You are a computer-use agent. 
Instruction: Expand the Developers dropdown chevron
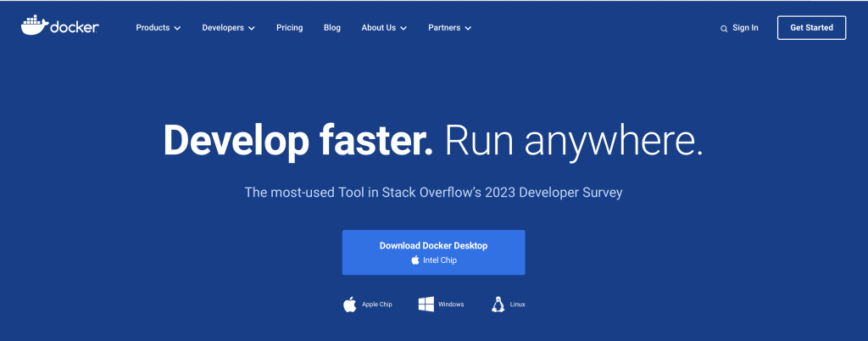[251, 28]
